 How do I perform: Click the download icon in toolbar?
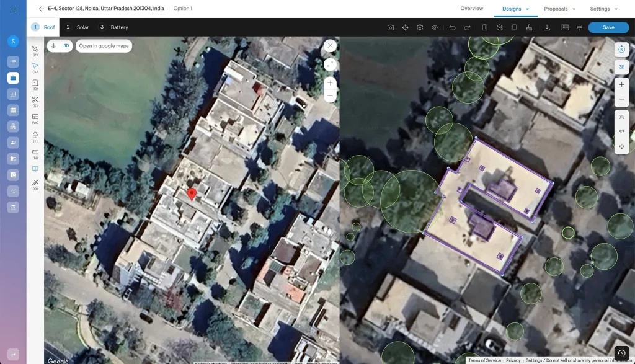pyautogui.click(x=547, y=27)
